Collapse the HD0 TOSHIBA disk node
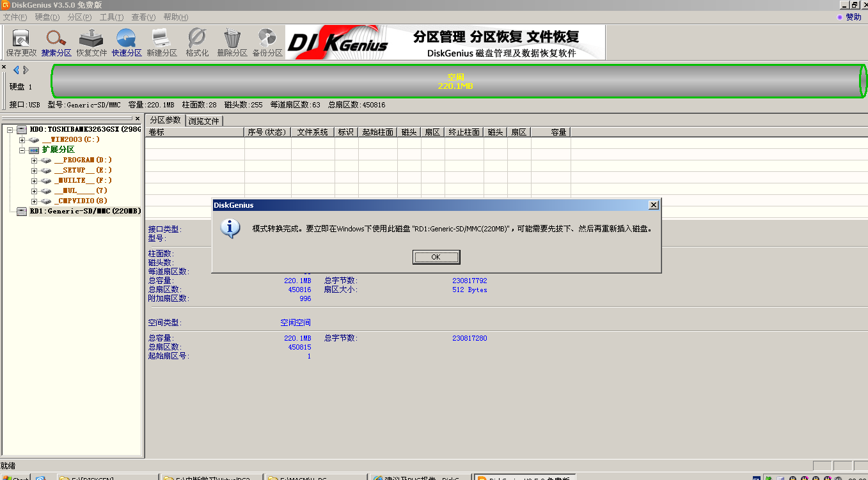This screenshot has height=480, width=868. click(10, 129)
